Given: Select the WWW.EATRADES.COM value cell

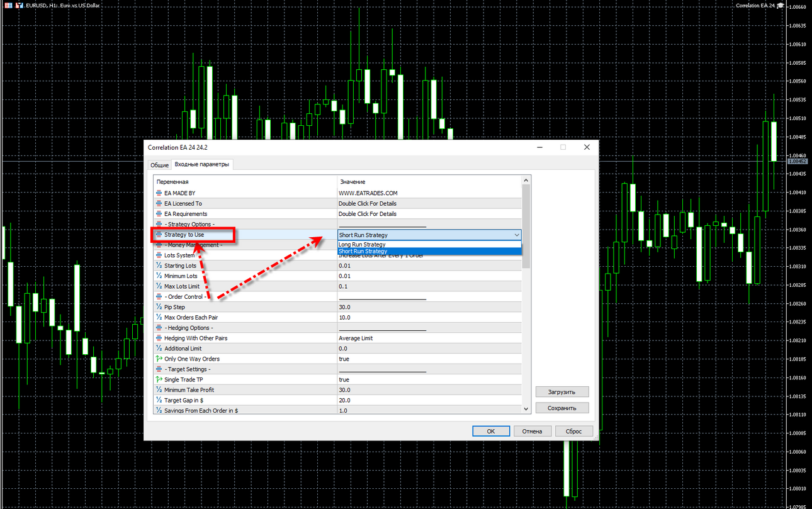Looking at the screenshot, I should 430,193.
